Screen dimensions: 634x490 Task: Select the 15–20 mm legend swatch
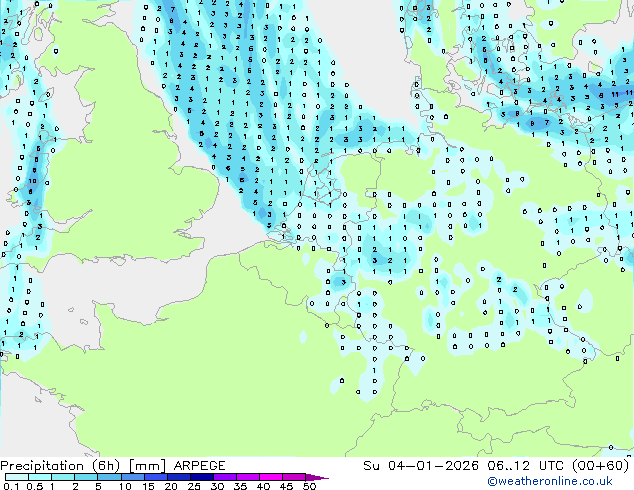(155, 477)
